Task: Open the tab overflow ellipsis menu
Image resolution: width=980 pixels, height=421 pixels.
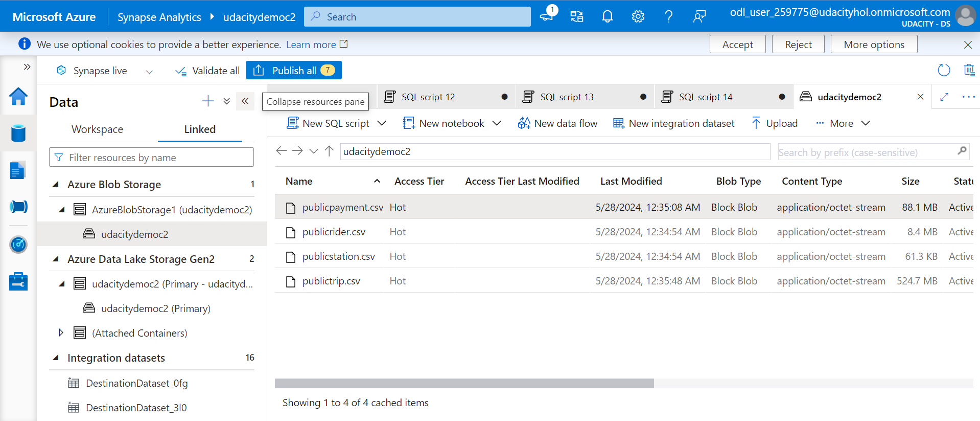Action: (x=968, y=97)
